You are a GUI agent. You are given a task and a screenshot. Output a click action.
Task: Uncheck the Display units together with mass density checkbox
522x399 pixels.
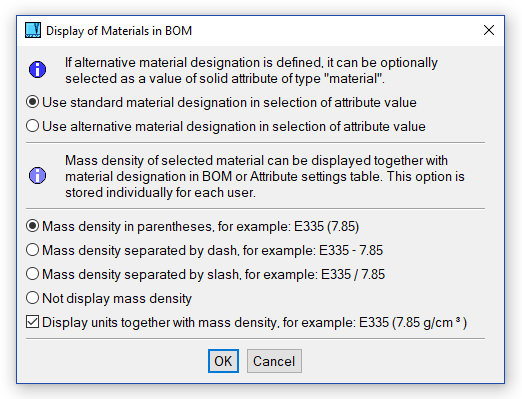[x=33, y=322]
